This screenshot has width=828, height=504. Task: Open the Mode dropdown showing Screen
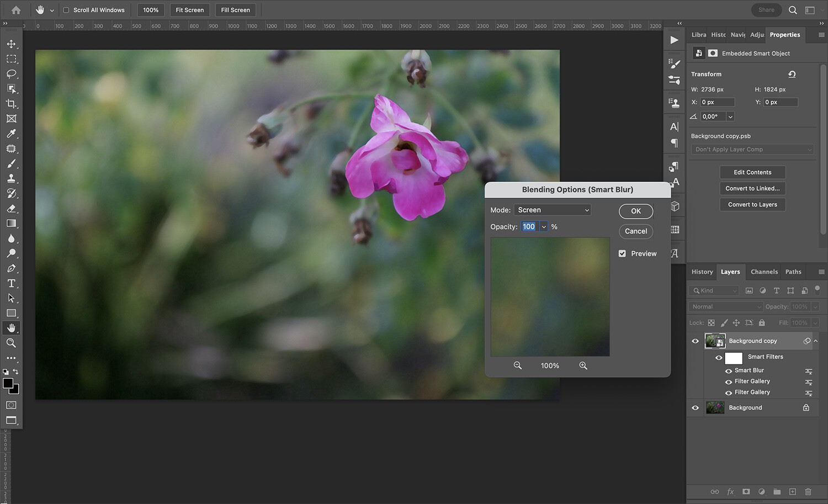[552, 210]
